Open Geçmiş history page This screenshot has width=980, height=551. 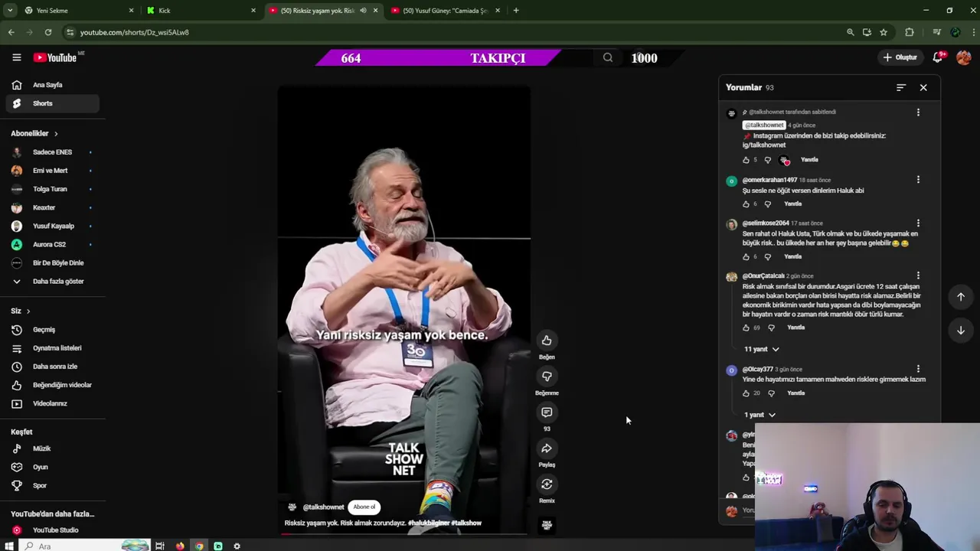(x=53, y=330)
